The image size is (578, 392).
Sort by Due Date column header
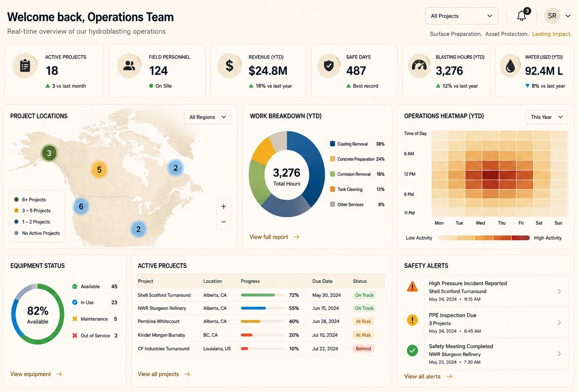[x=323, y=281]
